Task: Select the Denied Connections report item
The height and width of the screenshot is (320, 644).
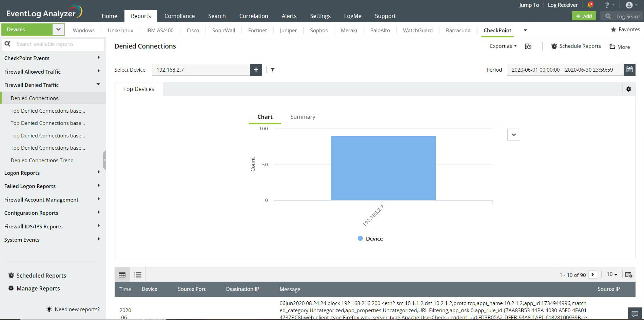Action: pyautogui.click(x=54, y=98)
